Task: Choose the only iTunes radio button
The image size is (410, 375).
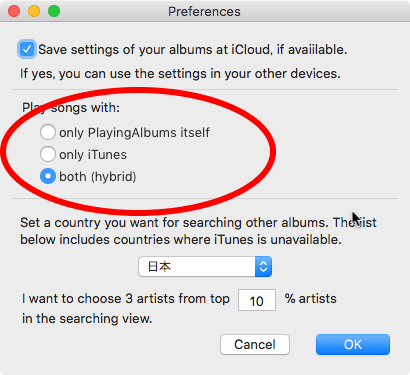Action: click(x=48, y=154)
